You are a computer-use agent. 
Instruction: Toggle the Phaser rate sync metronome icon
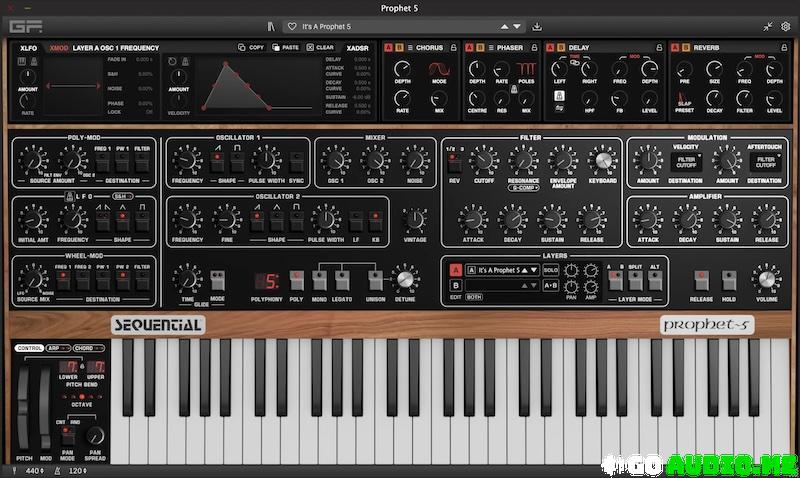[514, 89]
